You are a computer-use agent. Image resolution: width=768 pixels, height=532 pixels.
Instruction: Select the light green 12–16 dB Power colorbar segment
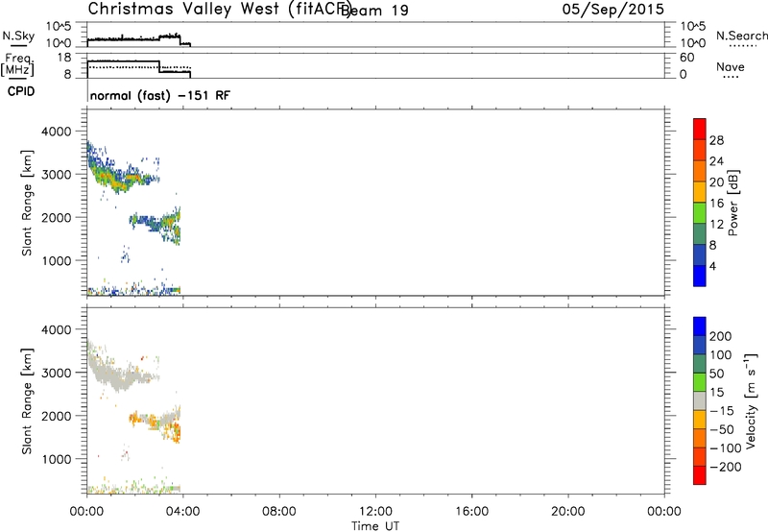(700, 212)
